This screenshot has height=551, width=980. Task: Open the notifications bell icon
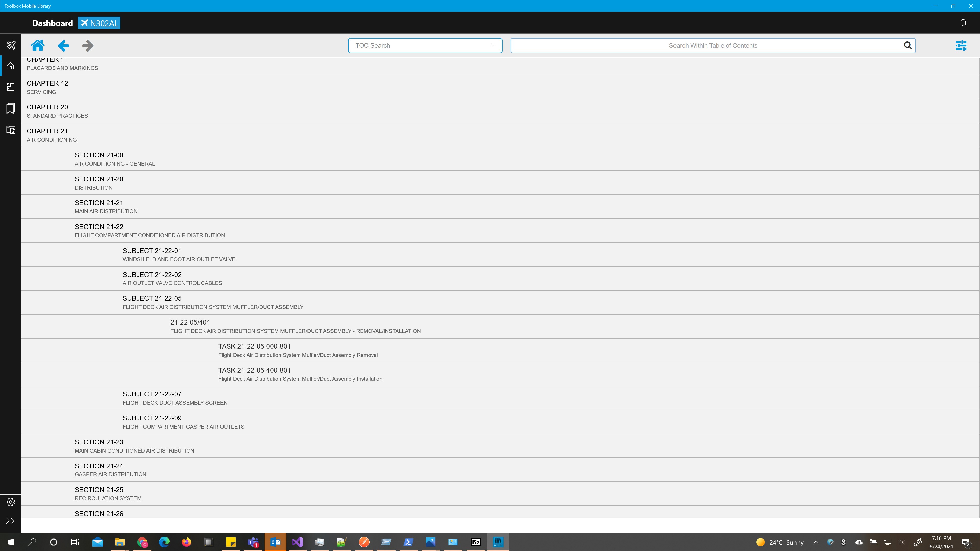pos(963,23)
